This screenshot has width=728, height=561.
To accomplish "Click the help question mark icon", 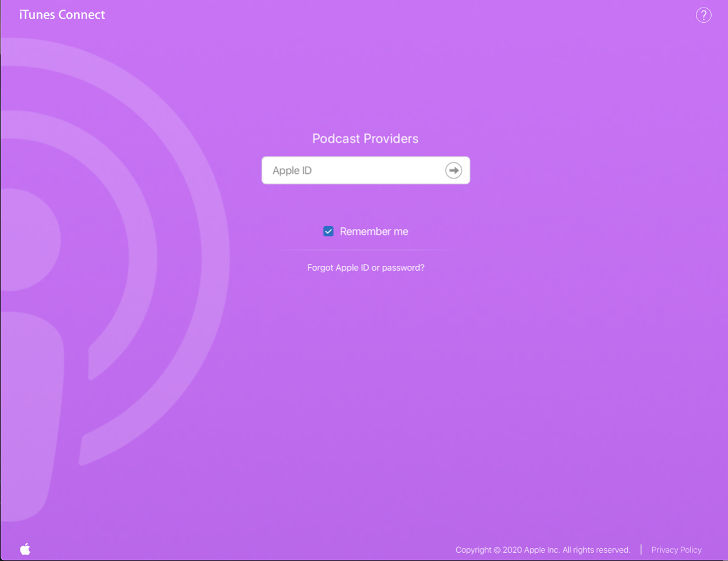I will click(x=703, y=15).
